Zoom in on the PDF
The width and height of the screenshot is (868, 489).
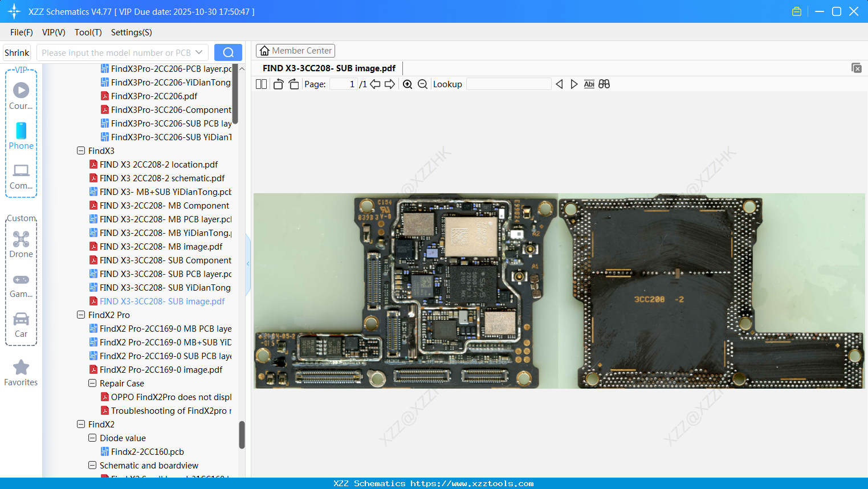point(407,84)
